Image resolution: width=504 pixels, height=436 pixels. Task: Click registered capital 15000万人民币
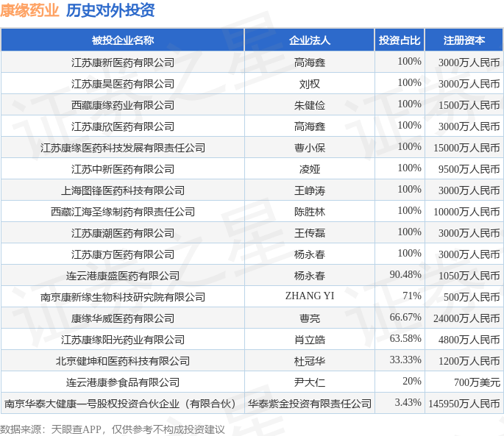466,148
